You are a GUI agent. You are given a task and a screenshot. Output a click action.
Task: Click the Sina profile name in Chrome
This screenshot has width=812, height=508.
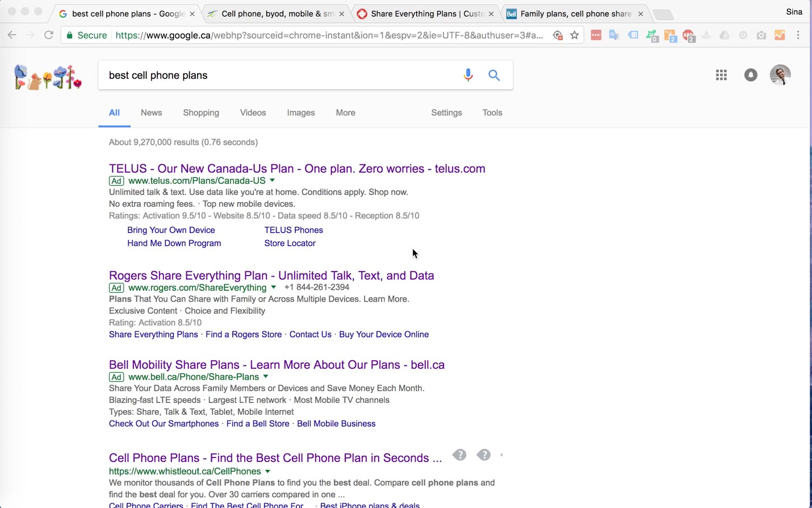click(794, 12)
